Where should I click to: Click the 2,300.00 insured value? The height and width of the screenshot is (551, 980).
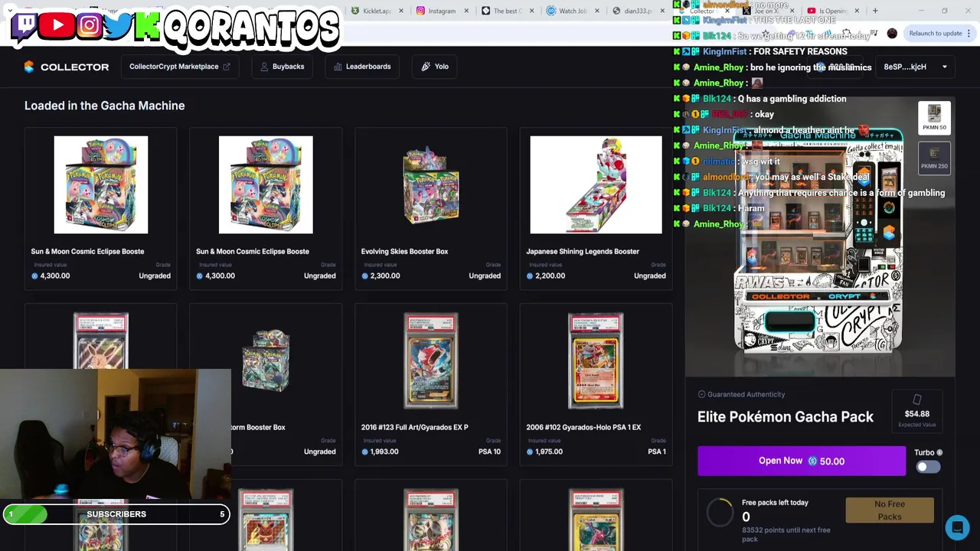(x=384, y=275)
